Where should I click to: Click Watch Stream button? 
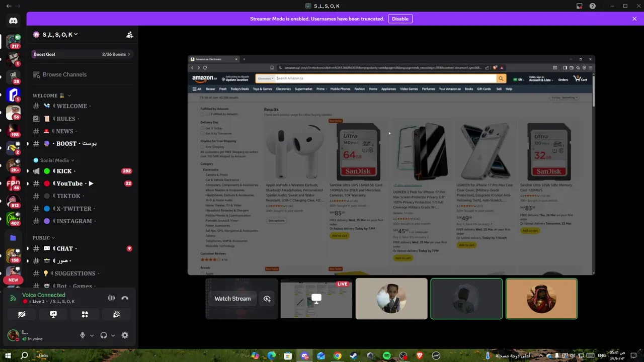coord(232,299)
